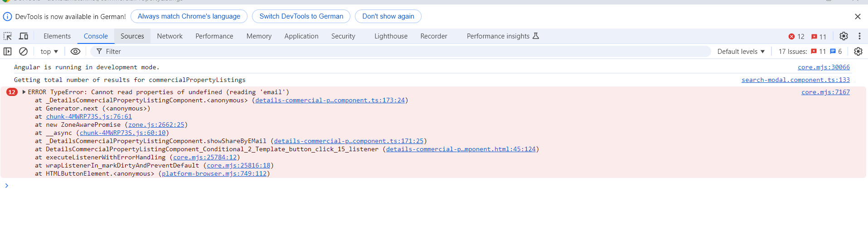Create a live expression via eye icon
The height and width of the screenshot is (249, 868).
coord(75,52)
